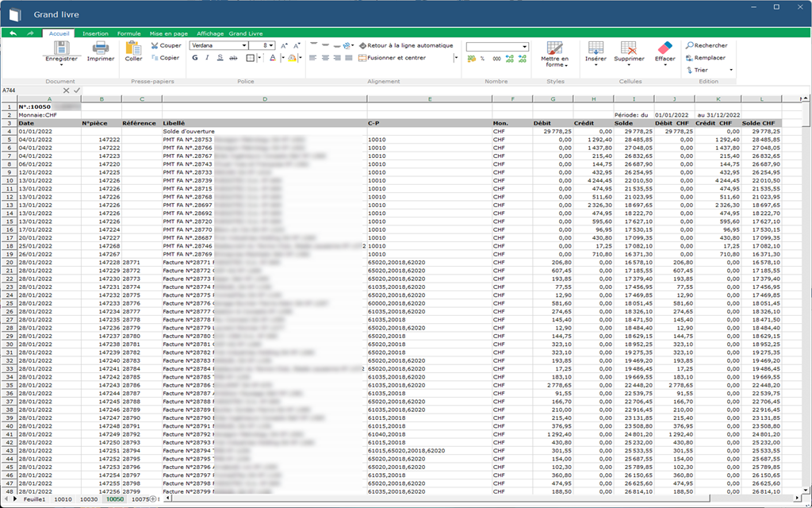Open the text orientation dropdown
Screen dimensions: 812x508
coord(348,45)
